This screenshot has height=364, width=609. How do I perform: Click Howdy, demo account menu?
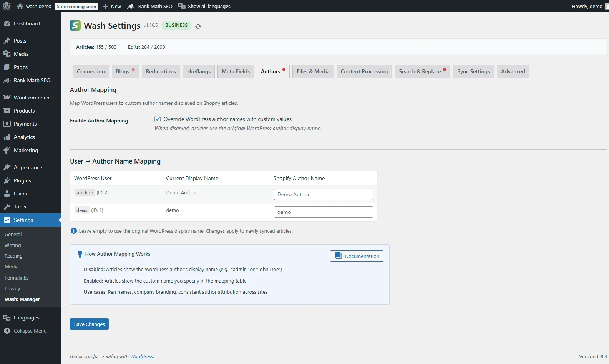tap(587, 6)
